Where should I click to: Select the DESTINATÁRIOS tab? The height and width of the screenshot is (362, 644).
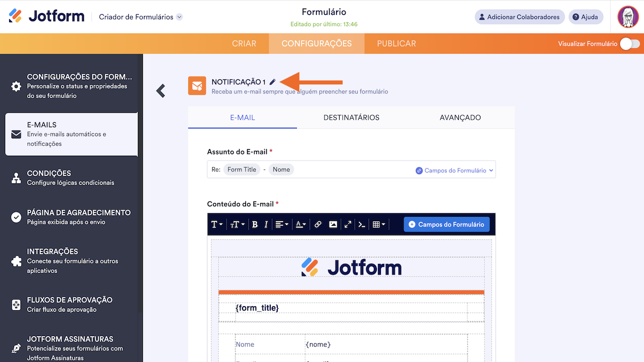351,118
